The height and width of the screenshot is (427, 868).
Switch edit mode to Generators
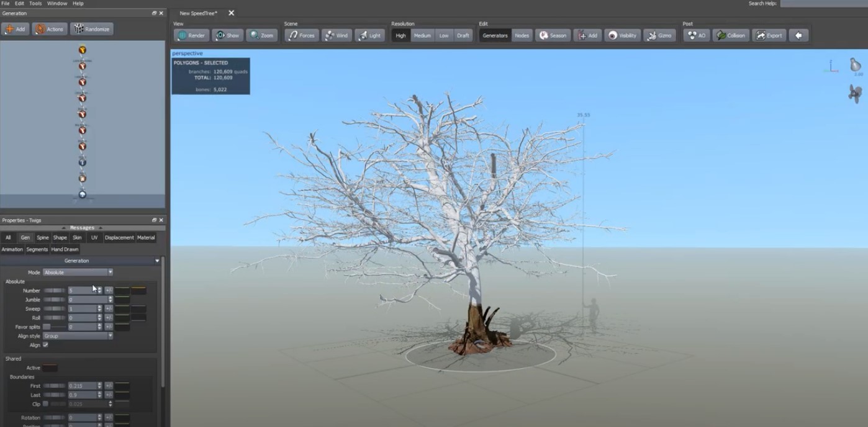tap(495, 35)
